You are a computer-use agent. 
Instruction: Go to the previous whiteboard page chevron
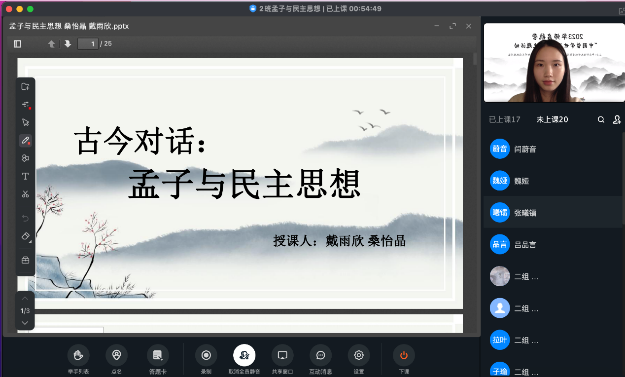point(25,298)
